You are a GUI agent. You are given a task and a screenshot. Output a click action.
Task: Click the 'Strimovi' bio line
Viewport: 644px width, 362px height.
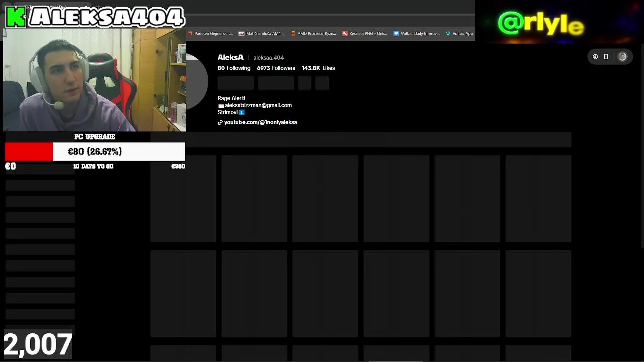point(227,112)
